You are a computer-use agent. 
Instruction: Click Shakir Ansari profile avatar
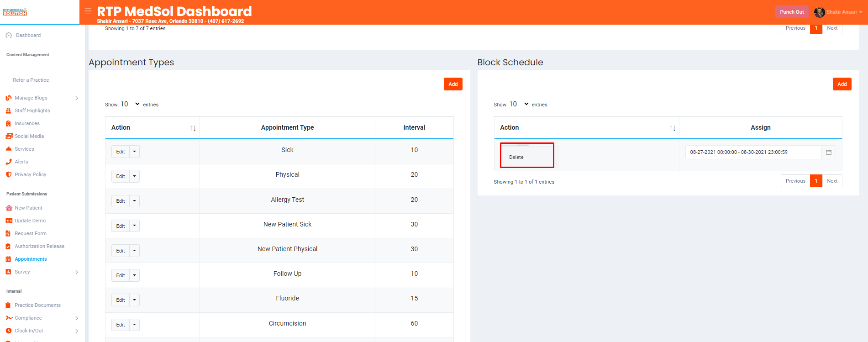click(819, 12)
